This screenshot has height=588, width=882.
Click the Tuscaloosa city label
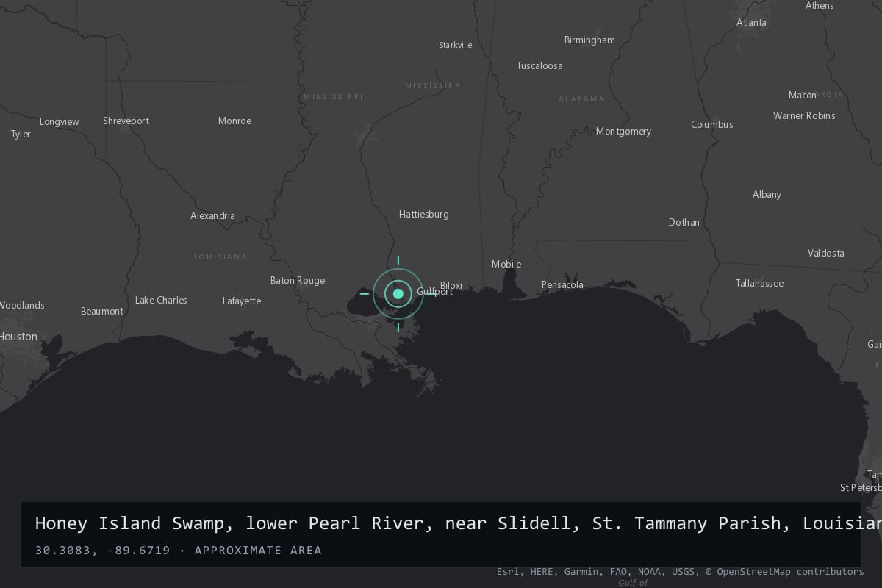tap(539, 65)
